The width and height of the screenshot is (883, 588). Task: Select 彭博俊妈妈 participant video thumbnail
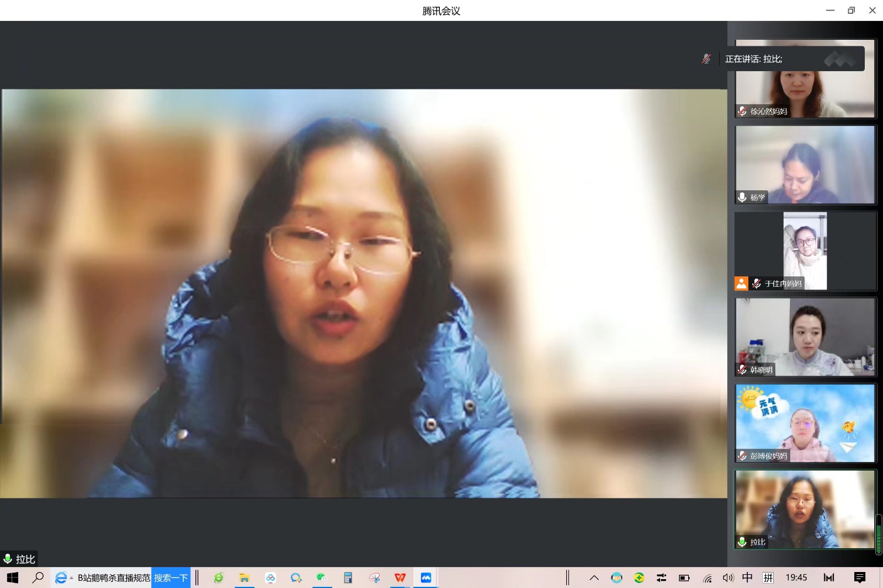(805, 423)
